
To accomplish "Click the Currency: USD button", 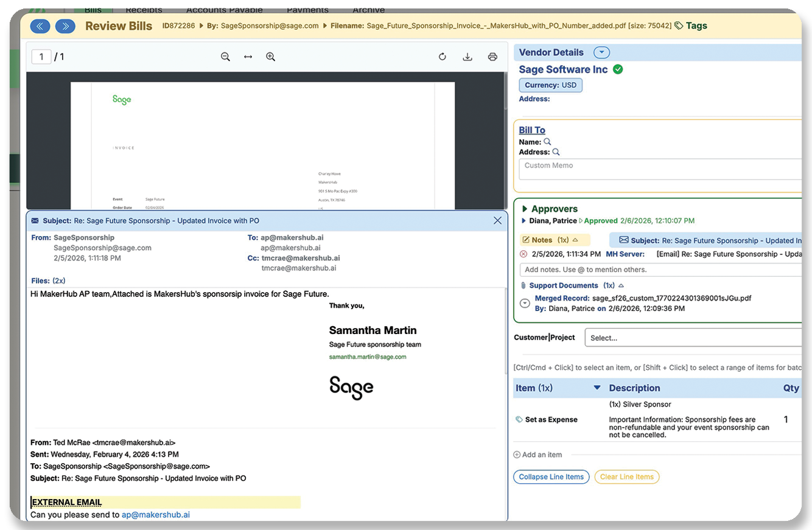I will (x=551, y=85).
